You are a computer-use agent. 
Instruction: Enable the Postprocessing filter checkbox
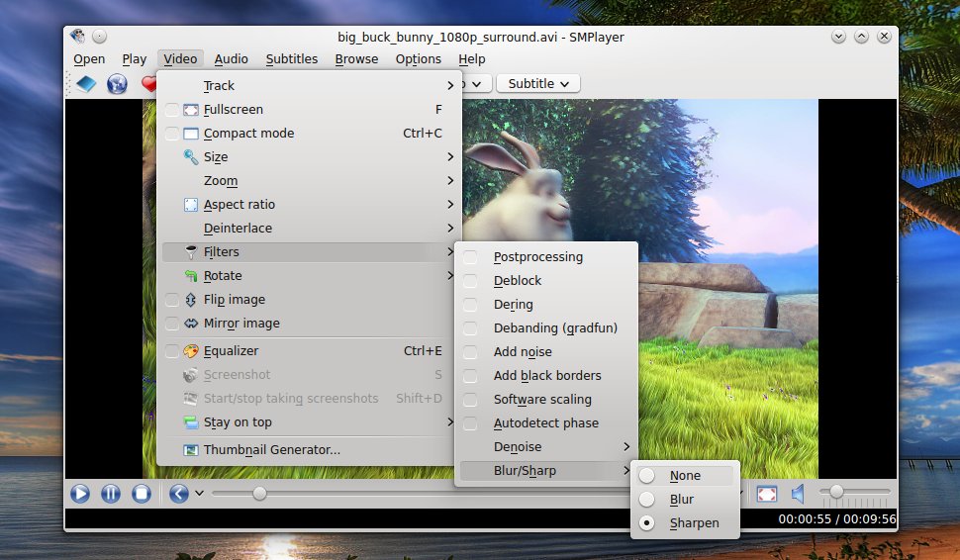[470, 257]
